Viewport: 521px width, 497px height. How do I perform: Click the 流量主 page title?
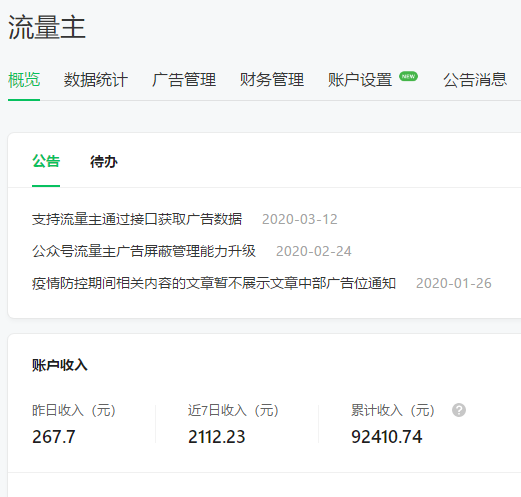[47, 27]
